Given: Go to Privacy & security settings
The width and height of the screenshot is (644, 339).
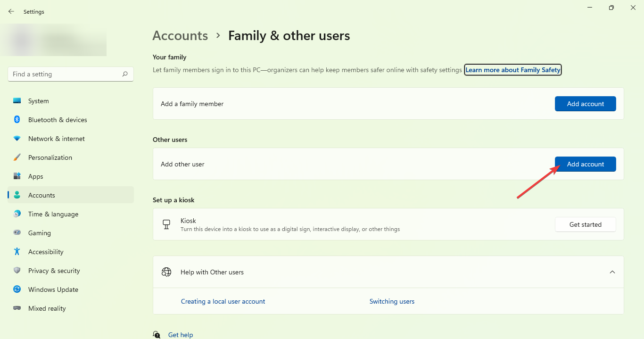Looking at the screenshot, I should coord(71,271).
